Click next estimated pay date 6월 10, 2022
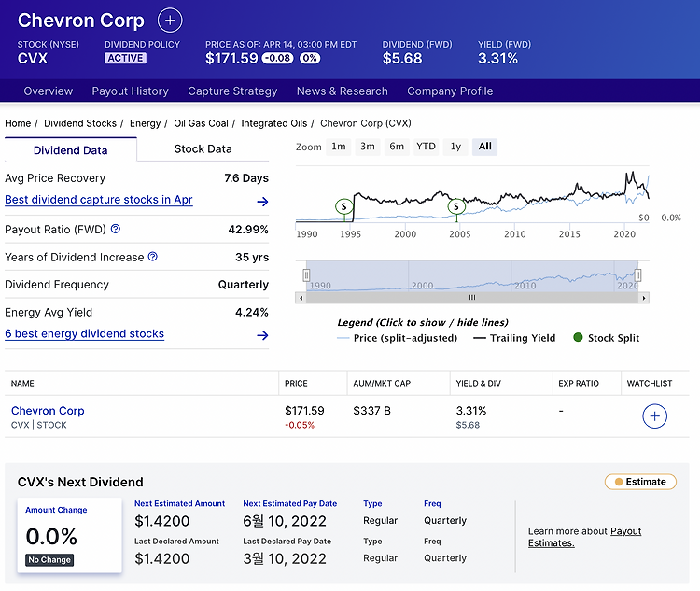The width and height of the screenshot is (700, 591). click(x=285, y=521)
